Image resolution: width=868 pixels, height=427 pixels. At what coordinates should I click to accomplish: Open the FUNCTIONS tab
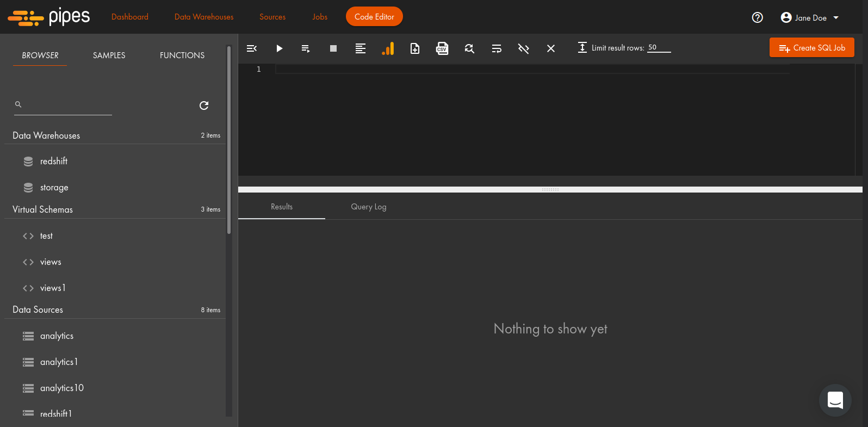pos(182,55)
